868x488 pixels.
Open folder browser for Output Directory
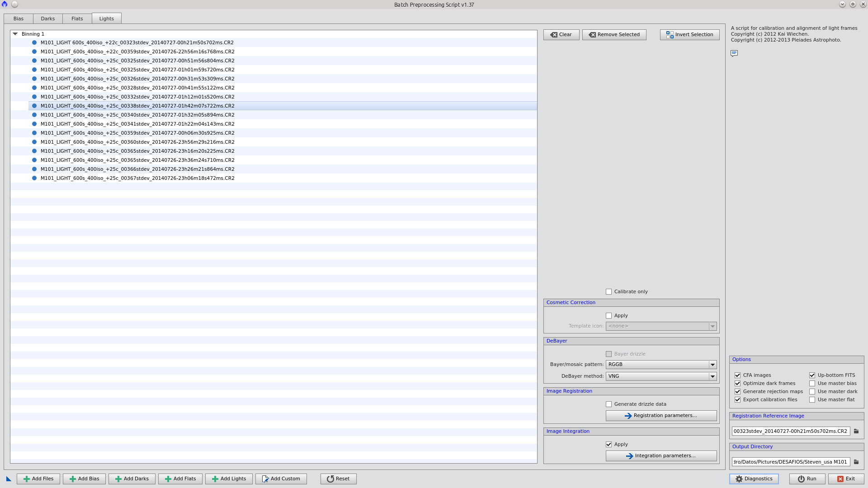(856, 462)
